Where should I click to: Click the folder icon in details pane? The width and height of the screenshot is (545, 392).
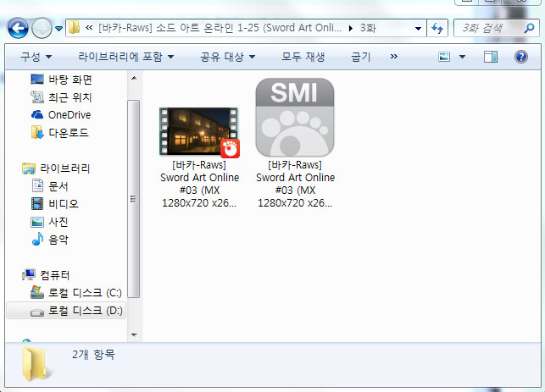[x=36, y=364]
